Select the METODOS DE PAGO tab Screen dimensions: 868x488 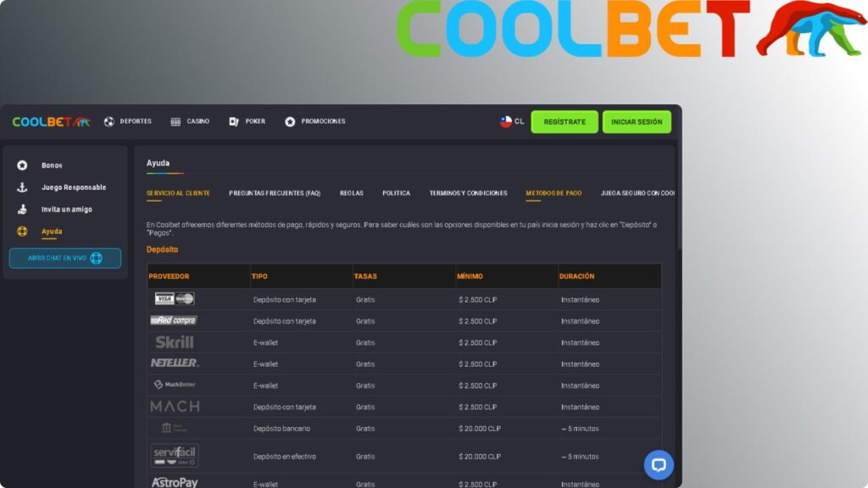coord(553,192)
